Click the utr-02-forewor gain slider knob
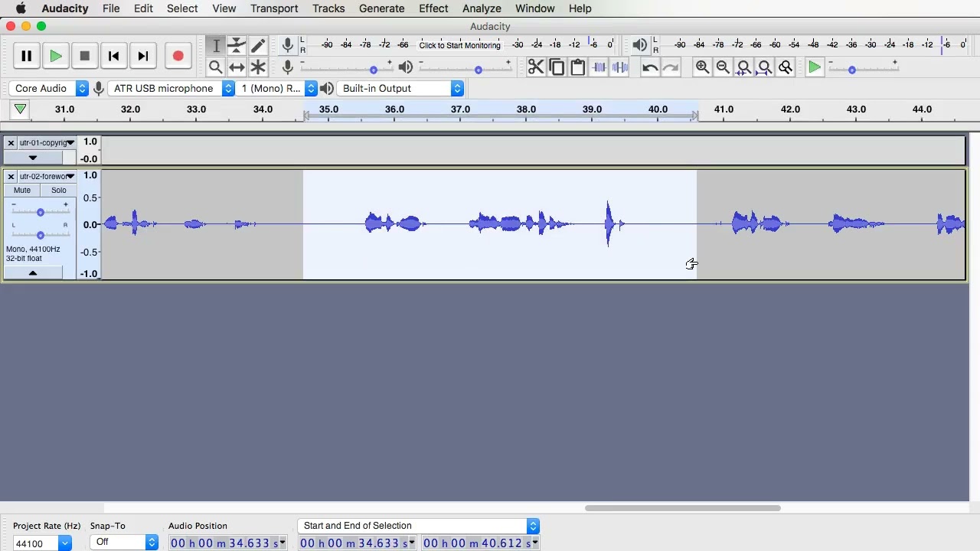This screenshot has height=551, width=980. pos(41,212)
